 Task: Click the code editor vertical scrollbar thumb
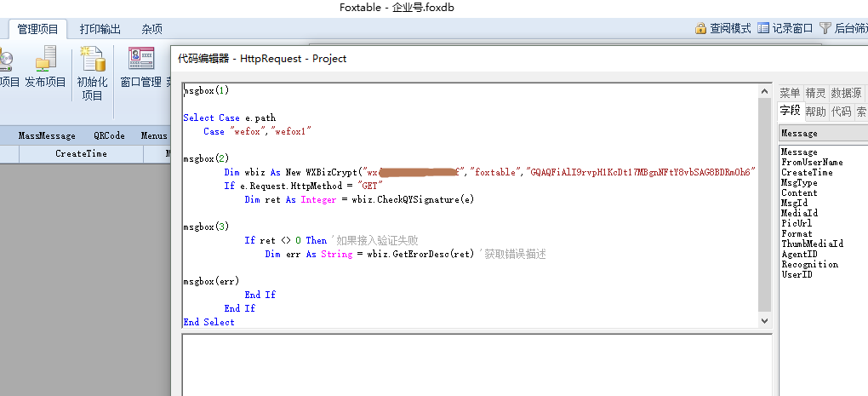764,204
